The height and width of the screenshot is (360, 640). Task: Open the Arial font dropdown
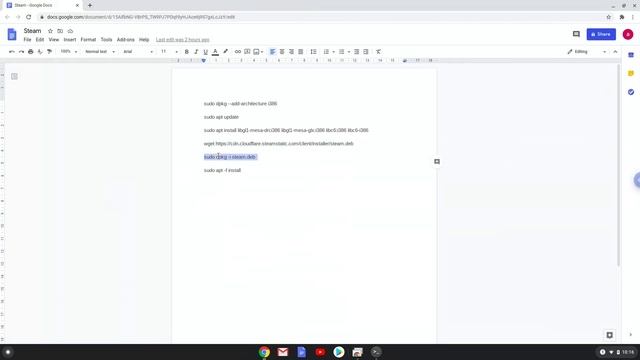(138, 52)
